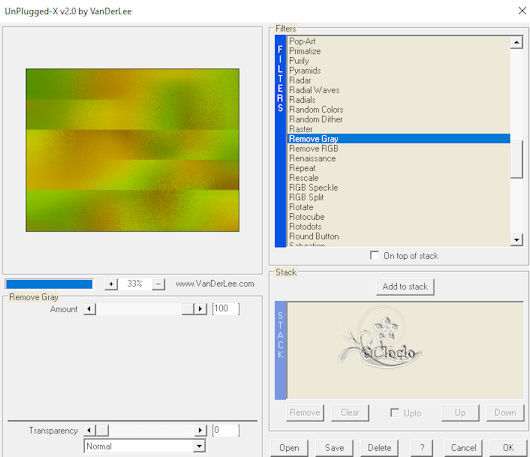Click Add to stack button
This screenshot has width=530, height=457.
(405, 287)
